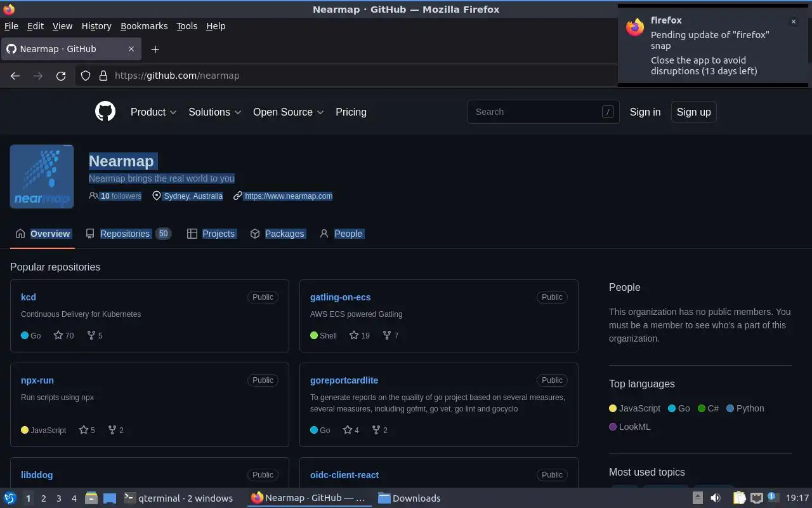Expand the Open Source dropdown menu
The image size is (812, 508).
coord(288,112)
